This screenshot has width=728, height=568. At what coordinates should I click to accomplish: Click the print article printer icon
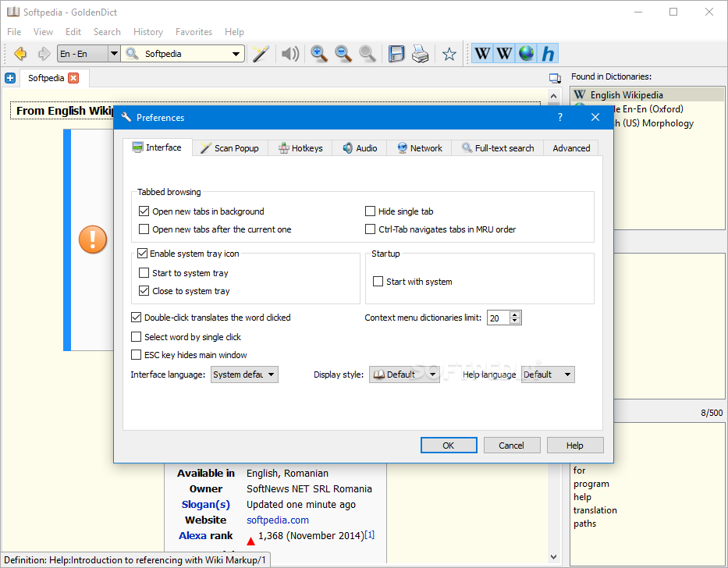pyautogui.click(x=421, y=54)
